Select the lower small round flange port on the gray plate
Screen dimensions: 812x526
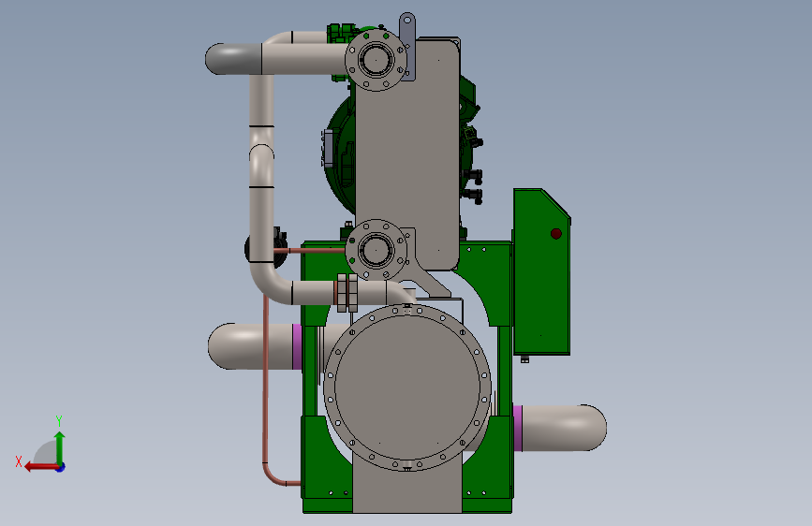click(376, 250)
